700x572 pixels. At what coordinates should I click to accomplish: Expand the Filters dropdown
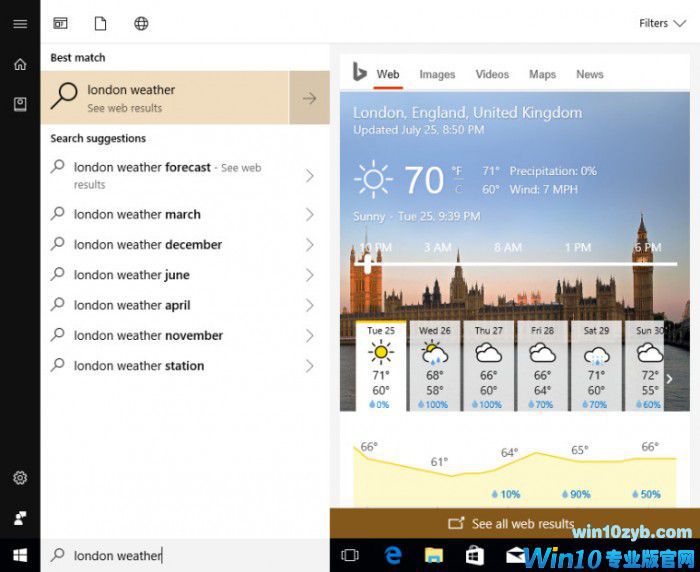coord(662,23)
